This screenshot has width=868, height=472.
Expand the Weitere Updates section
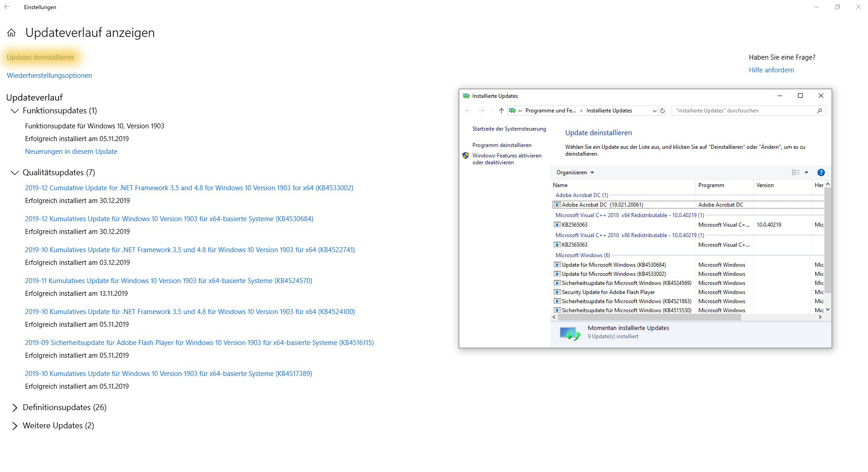(15, 426)
